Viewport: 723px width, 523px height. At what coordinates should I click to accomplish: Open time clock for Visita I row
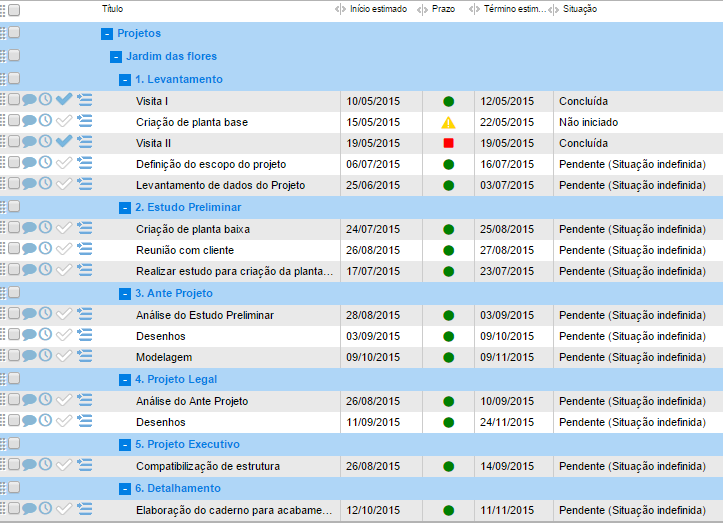pyautogui.click(x=45, y=99)
